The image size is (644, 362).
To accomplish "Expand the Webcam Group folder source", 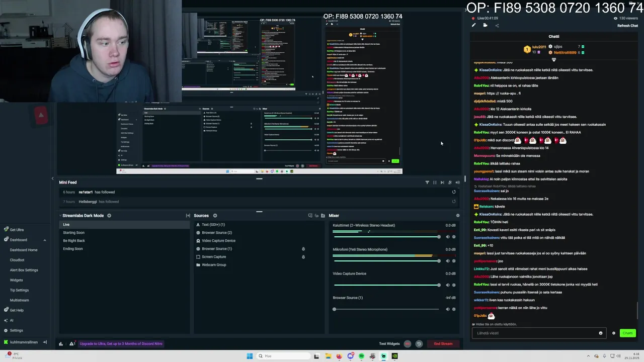I will (198, 265).
